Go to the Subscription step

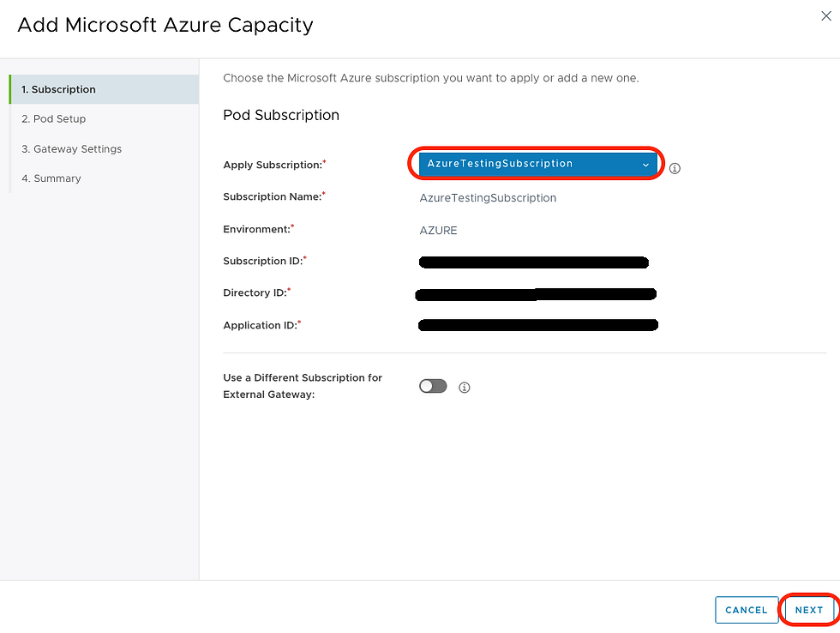click(x=104, y=89)
